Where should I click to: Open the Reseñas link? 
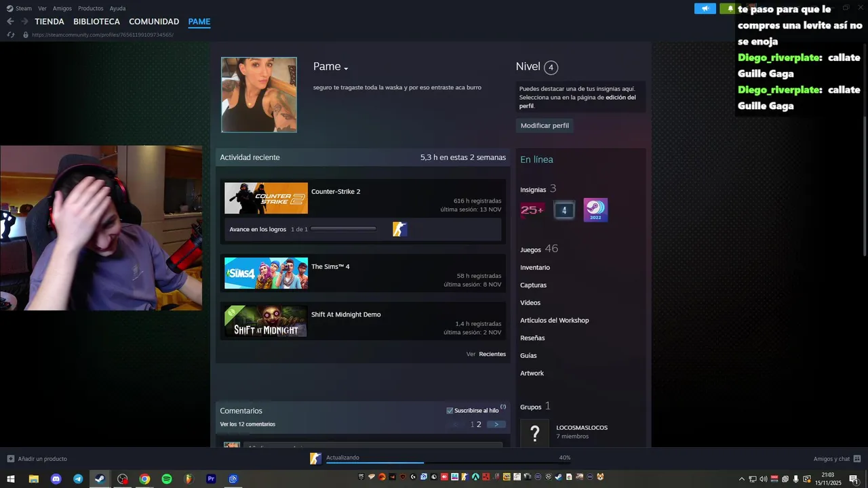pyautogui.click(x=532, y=338)
